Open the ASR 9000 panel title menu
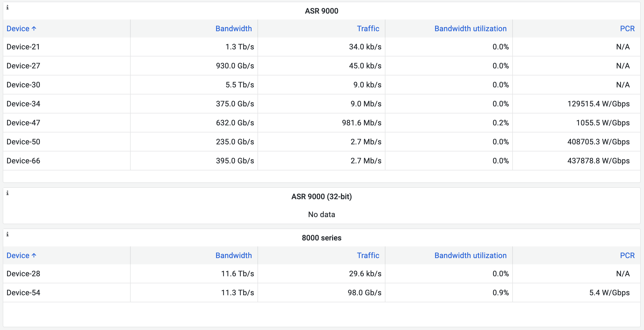The image size is (644, 330). 321,11
